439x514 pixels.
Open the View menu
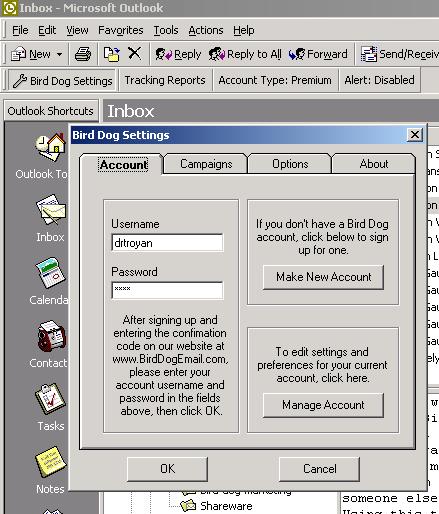click(77, 30)
